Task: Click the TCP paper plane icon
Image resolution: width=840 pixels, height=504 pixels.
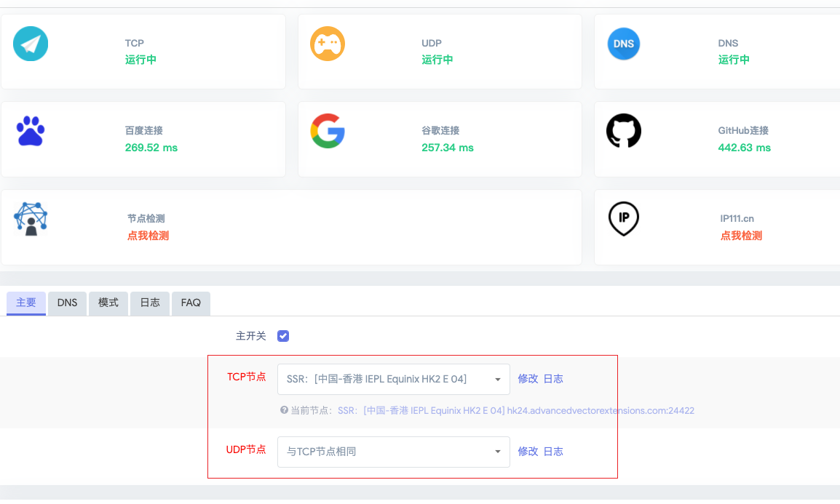Action: pyautogui.click(x=31, y=44)
